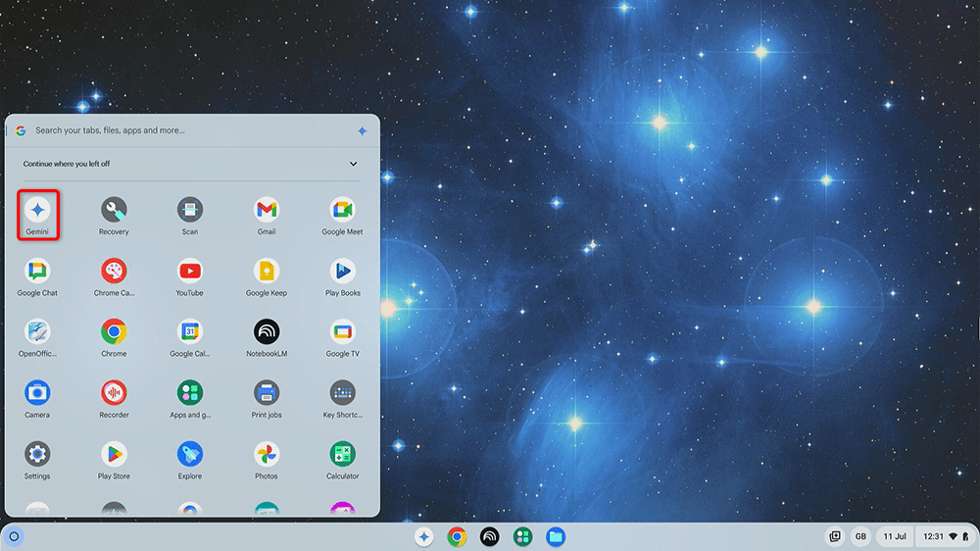980x551 pixels.
Task: Open Apps and games in the launcher grid
Action: 190,399
